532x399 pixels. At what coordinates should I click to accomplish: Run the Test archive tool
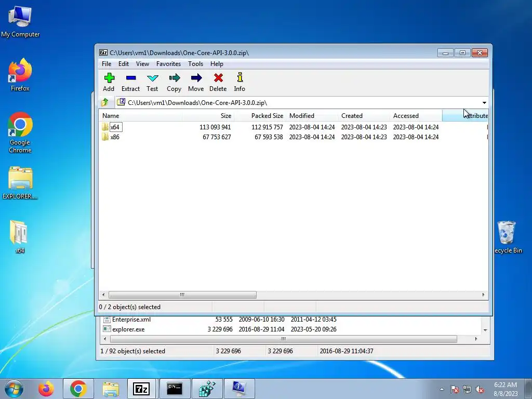click(x=152, y=82)
